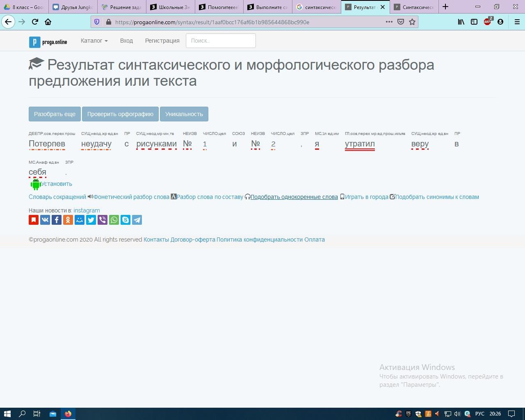
Task: Open the Firefox hamburger menu
Action: tap(517, 22)
